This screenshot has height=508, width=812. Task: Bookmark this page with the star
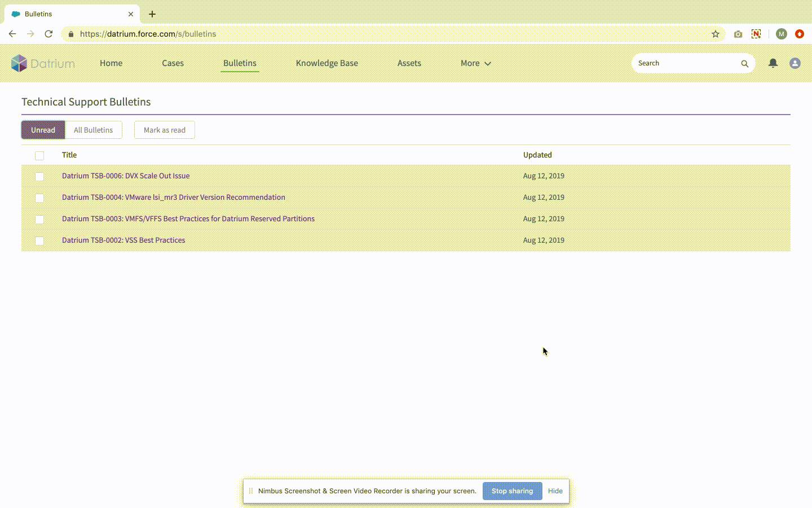(x=716, y=34)
